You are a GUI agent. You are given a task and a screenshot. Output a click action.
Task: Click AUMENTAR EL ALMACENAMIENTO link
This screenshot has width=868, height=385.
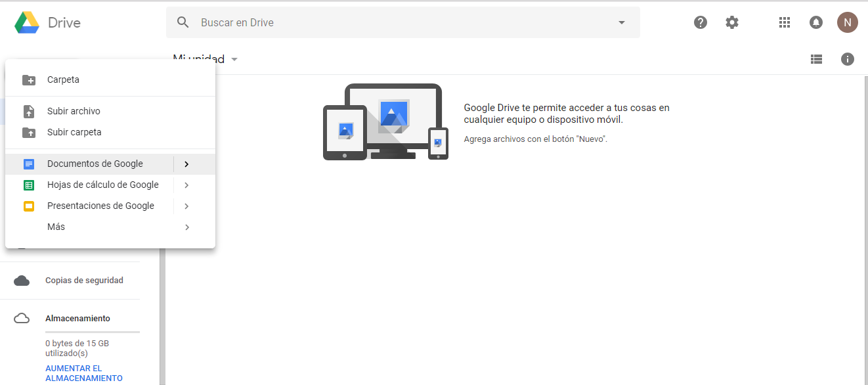tap(84, 373)
